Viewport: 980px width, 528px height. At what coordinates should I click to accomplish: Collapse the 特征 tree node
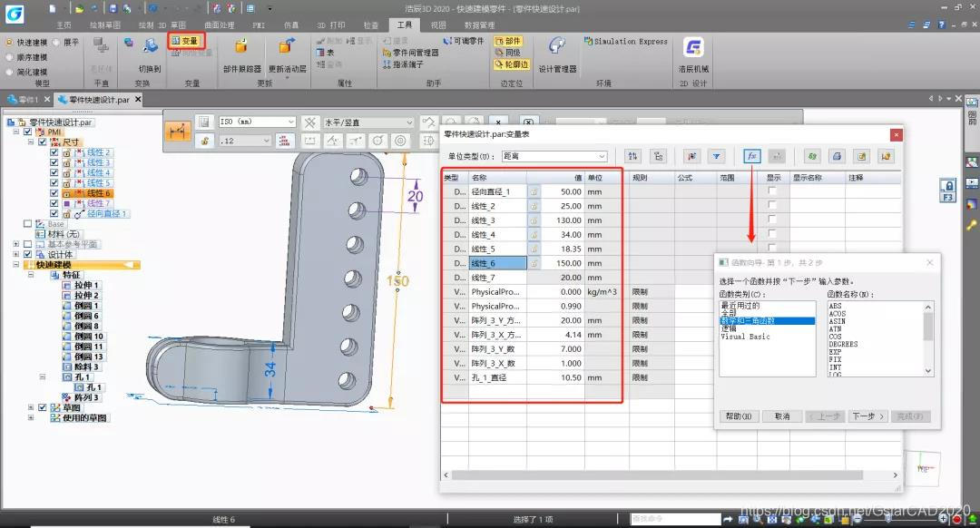[30, 275]
